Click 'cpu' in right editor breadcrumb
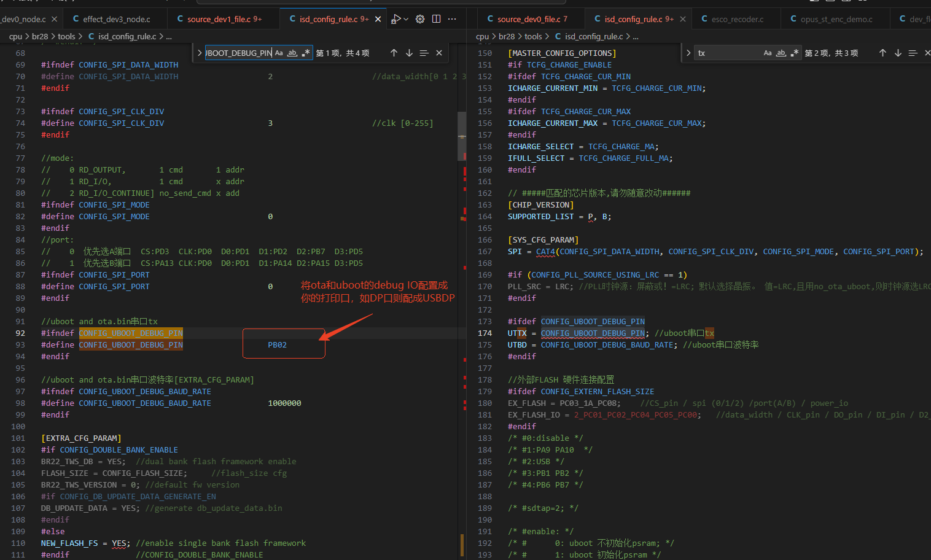The height and width of the screenshot is (560, 931). [x=483, y=36]
